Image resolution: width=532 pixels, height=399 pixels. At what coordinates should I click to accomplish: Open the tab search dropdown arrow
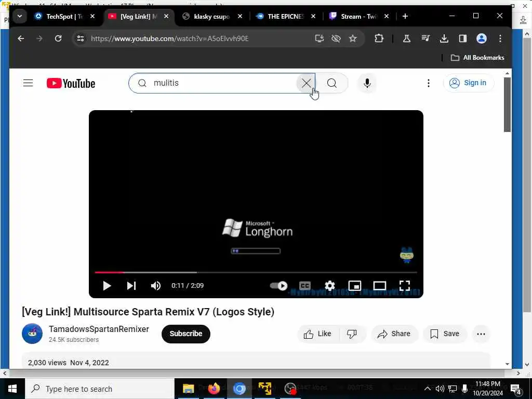pyautogui.click(x=20, y=16)
